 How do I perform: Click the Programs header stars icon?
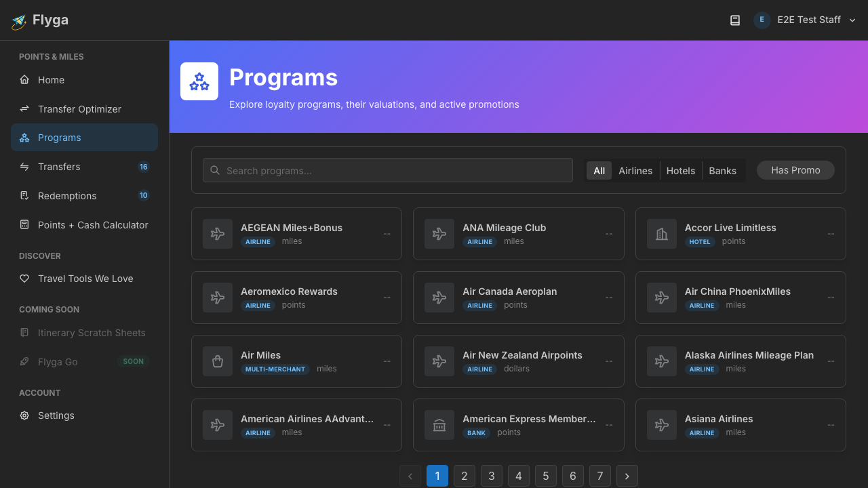(x=199, y=81)
